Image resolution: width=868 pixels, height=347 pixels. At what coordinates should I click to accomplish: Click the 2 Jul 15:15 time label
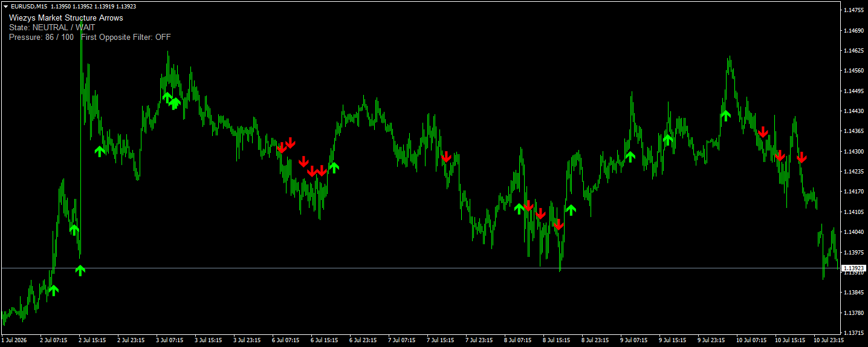92,340
